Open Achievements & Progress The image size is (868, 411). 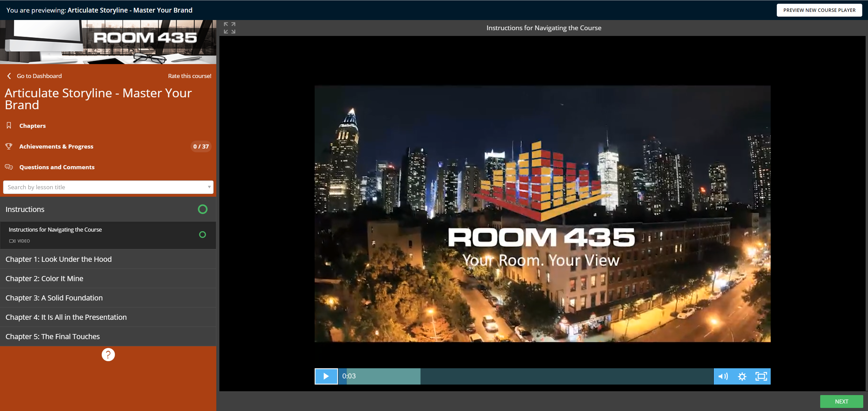[56, 146]
